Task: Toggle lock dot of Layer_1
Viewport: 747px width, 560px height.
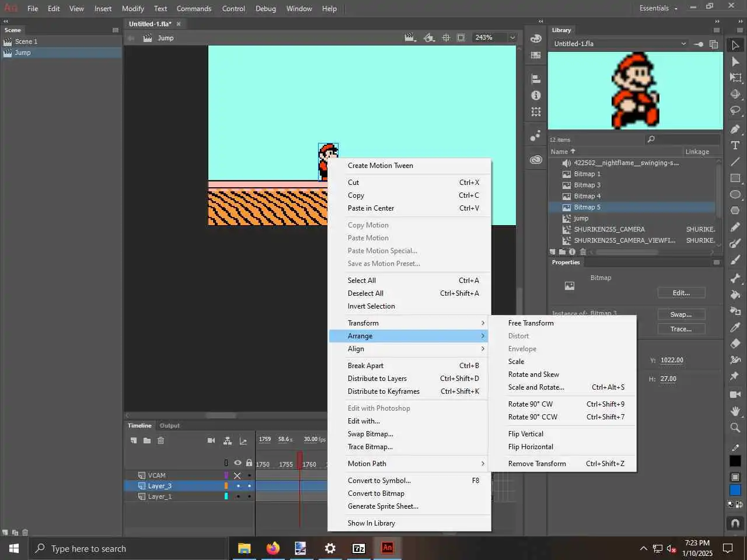Action: pyautogui.click(x=249, y=496)
